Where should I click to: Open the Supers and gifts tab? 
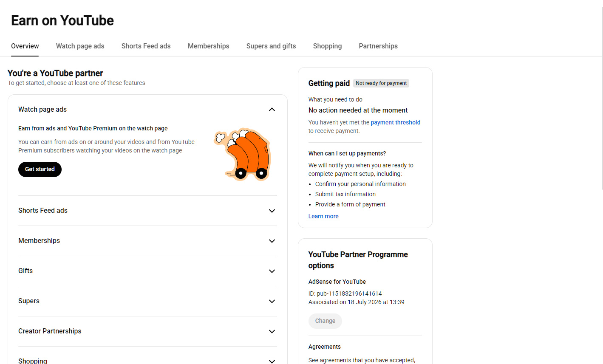point(271,46)
